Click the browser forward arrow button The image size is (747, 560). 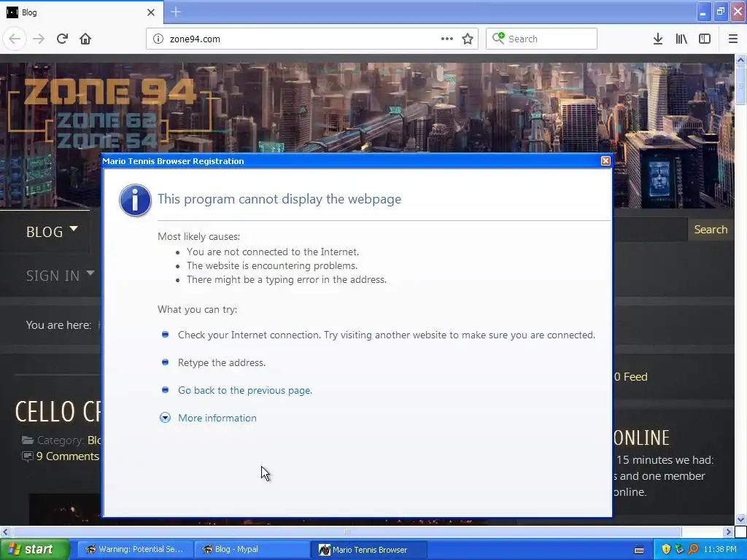39,39
